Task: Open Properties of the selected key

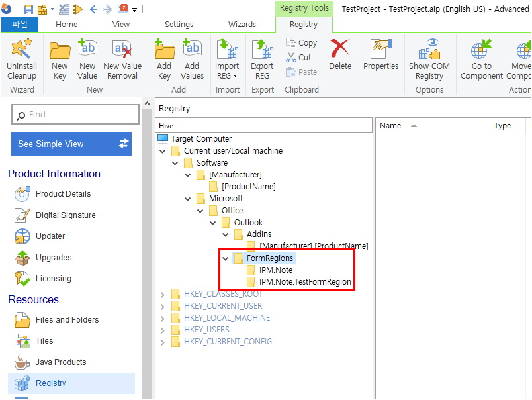Action: (380, 54)
